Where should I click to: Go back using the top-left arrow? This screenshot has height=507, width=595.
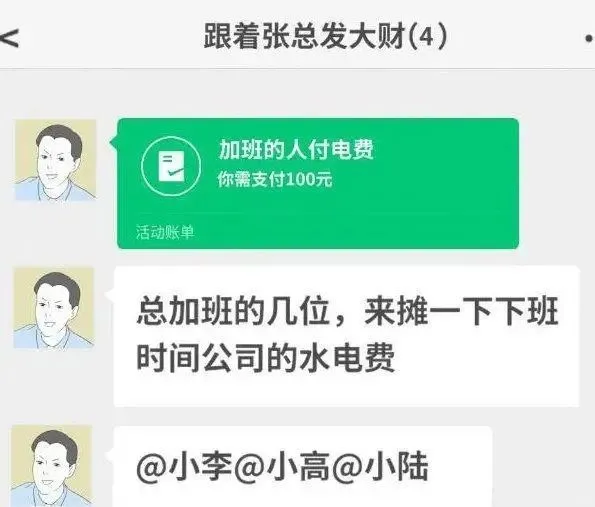[9, 38]
